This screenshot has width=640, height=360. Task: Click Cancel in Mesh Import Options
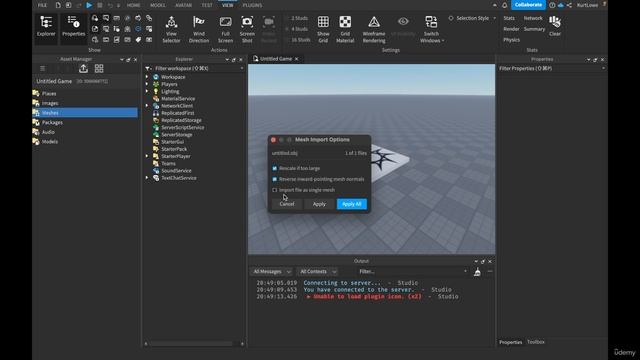pos(287,204)
